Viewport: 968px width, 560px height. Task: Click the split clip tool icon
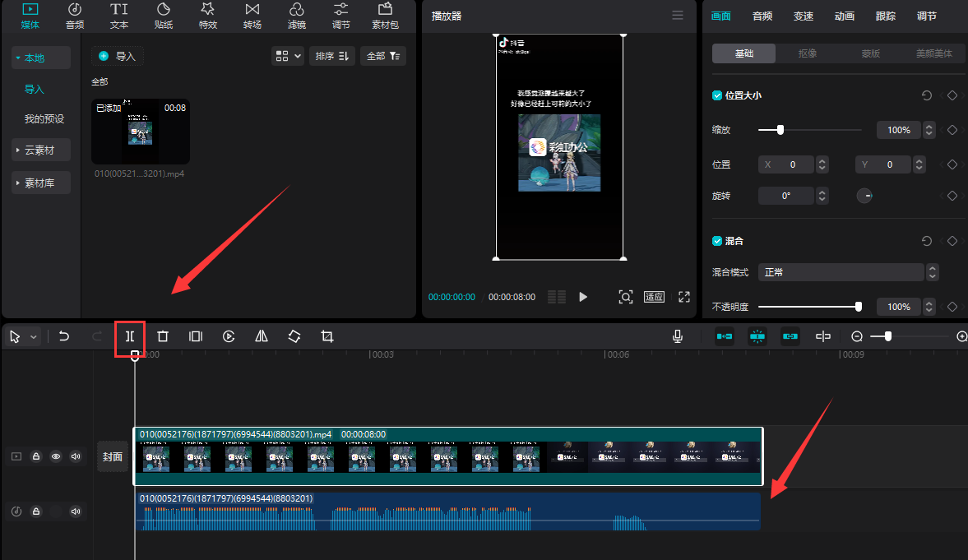[130, 336]
